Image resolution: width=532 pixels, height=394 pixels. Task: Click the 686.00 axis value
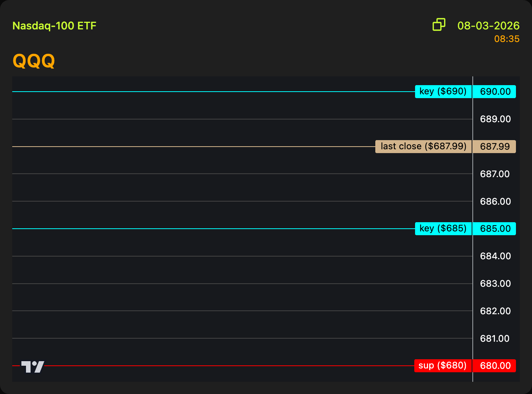point(495,202)
